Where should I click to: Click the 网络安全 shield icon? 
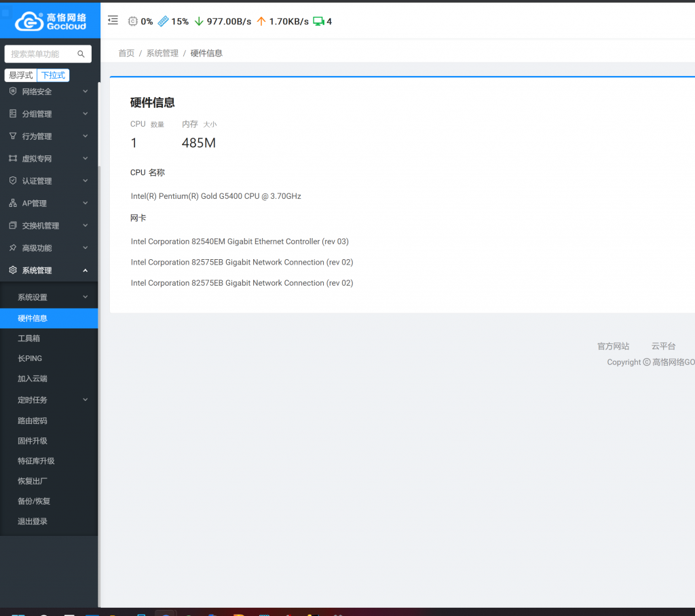tap(13, 92)
